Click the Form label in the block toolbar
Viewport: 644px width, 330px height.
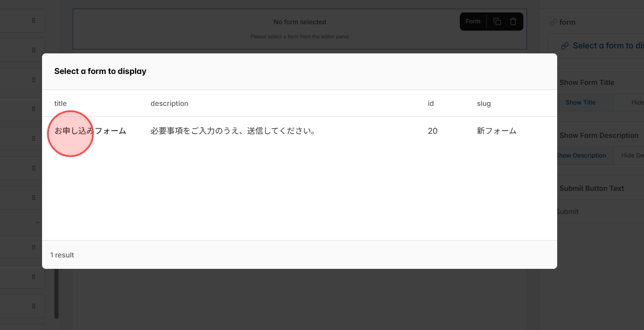(473, 21)
